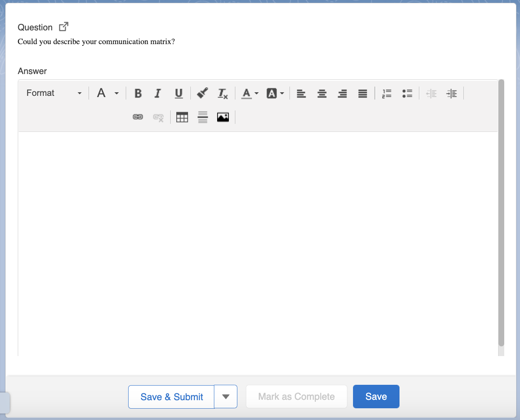Toggle italic text style
Image resolution: width=520 pixels, height=420 pixels.
point(158,93)
